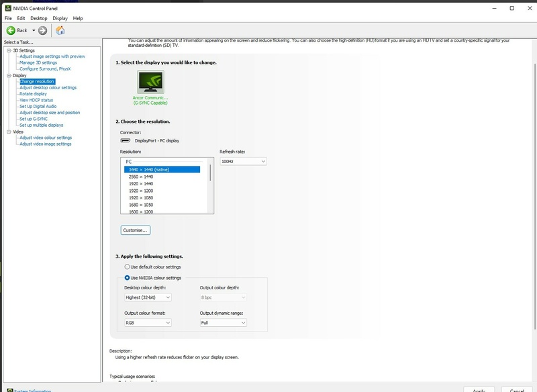The image size is (537, 392).
Task: Open Adjust image settings with preview
Action: 52,56
